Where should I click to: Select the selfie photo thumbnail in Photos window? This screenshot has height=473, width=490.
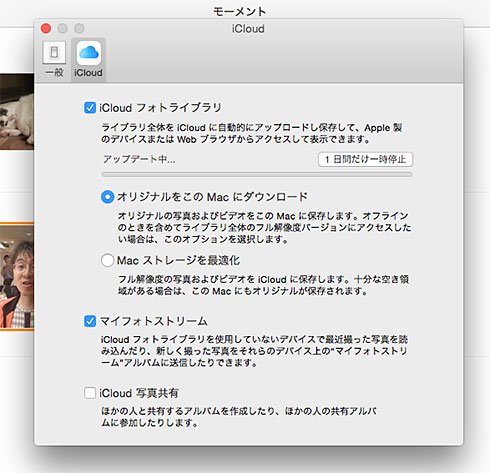pos(17,277)
